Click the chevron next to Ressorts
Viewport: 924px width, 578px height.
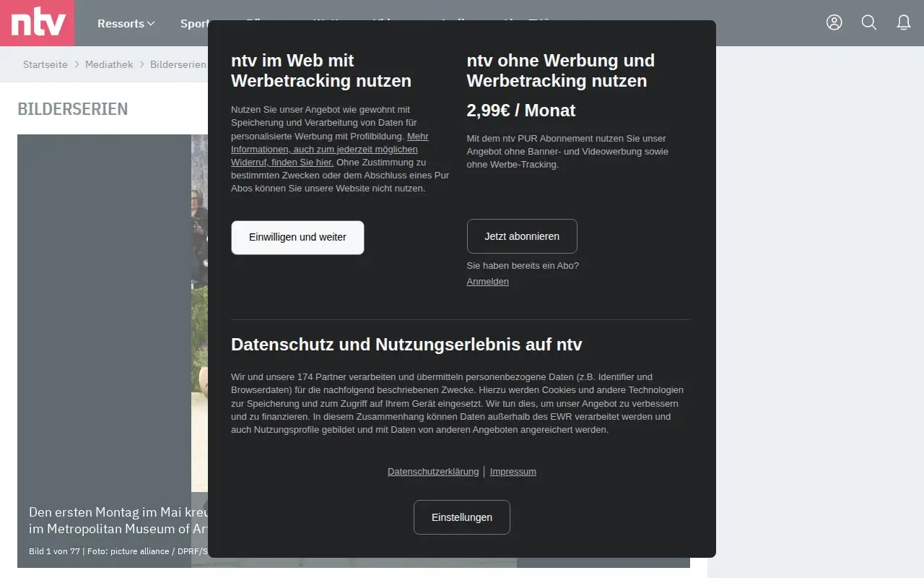[151, 23]
